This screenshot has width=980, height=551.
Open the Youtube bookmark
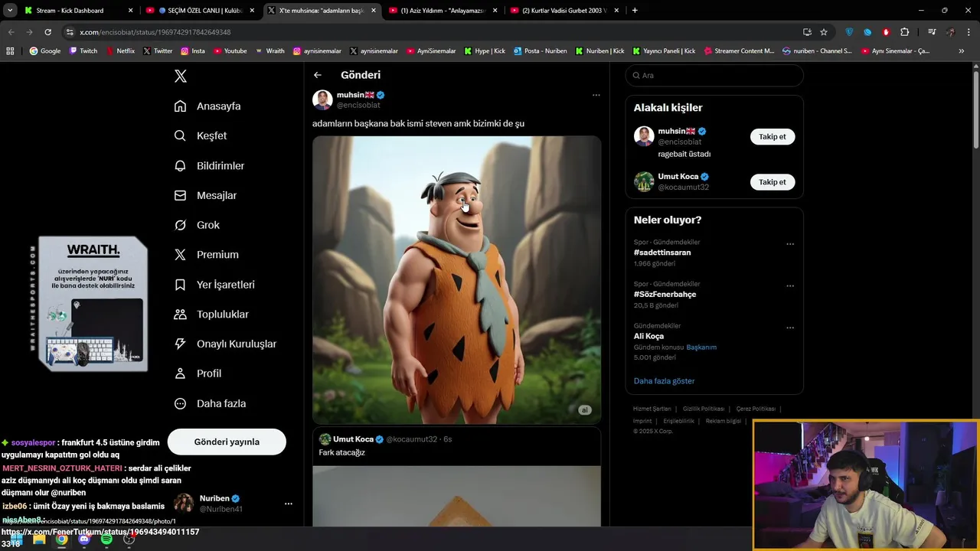click(230, 51)
